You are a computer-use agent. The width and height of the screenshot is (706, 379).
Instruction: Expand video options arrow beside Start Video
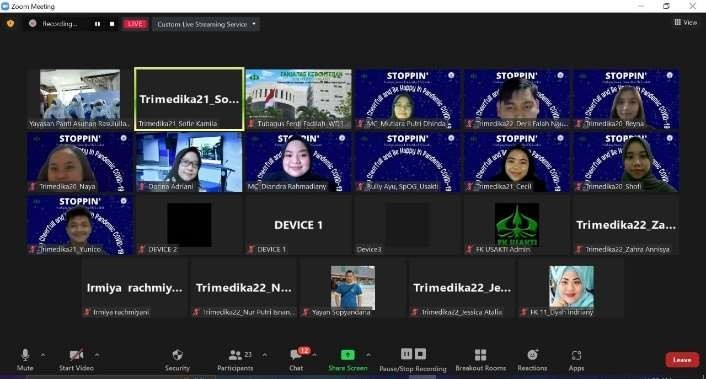coord(97,355)
